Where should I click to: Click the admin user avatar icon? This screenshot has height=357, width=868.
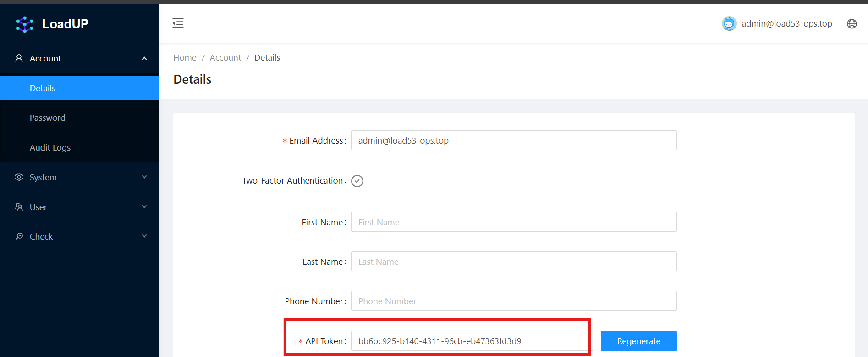click(x=729, y=24)
